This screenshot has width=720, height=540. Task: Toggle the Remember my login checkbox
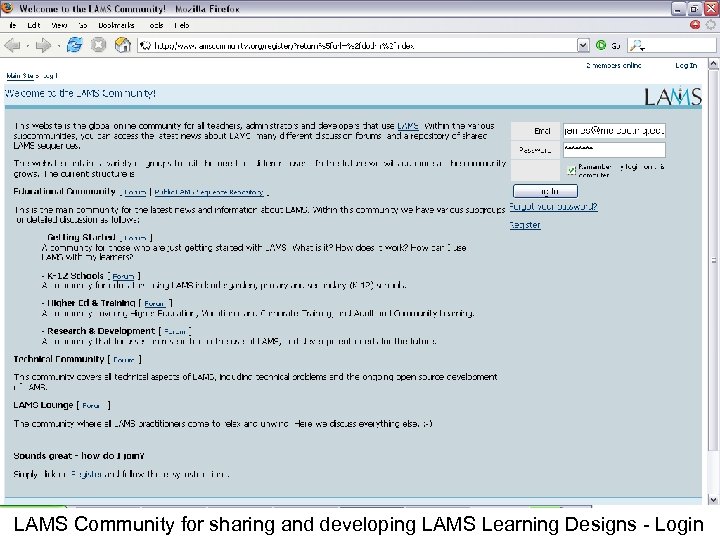point(571,170)
